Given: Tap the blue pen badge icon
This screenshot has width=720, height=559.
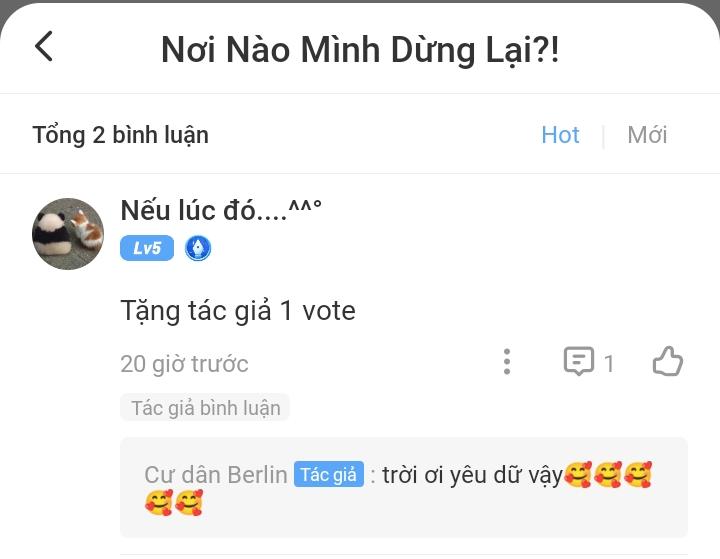Looking at the screenshot, I should [198, 248].
